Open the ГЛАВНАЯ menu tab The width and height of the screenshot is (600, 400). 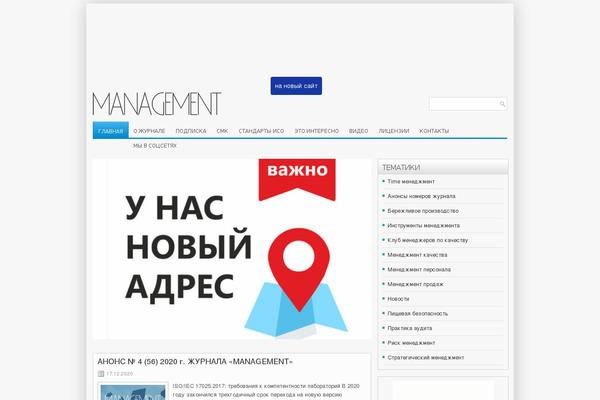click(111, 131)
